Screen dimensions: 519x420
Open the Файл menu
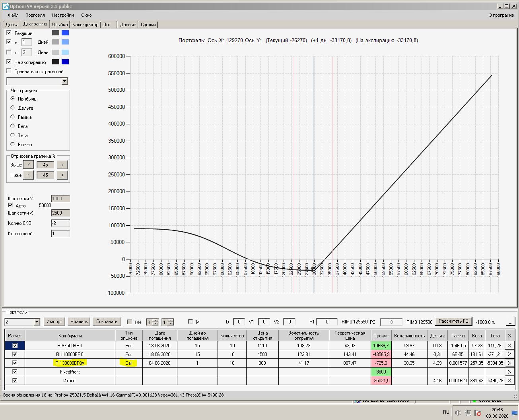pyautogui.click(x=13, y=15)
